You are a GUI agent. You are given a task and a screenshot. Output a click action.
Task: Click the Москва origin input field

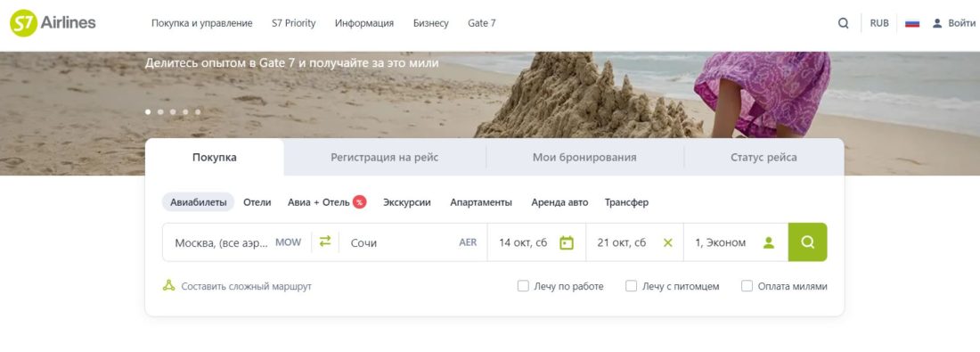click(237, 242)
